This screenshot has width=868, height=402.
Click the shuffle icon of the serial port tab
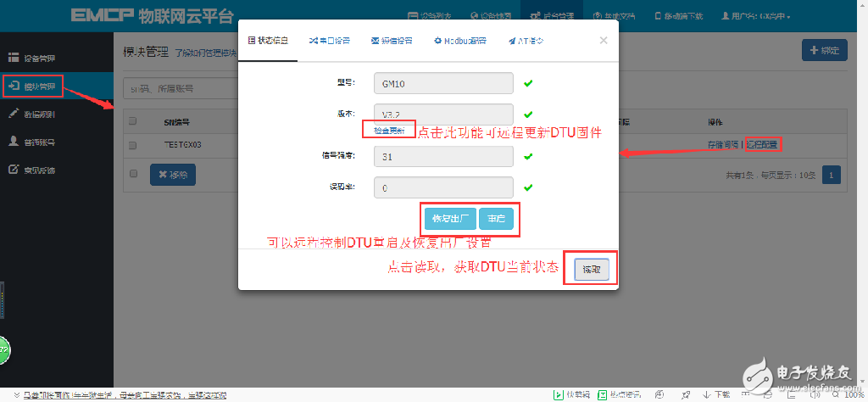coord(313,41)
